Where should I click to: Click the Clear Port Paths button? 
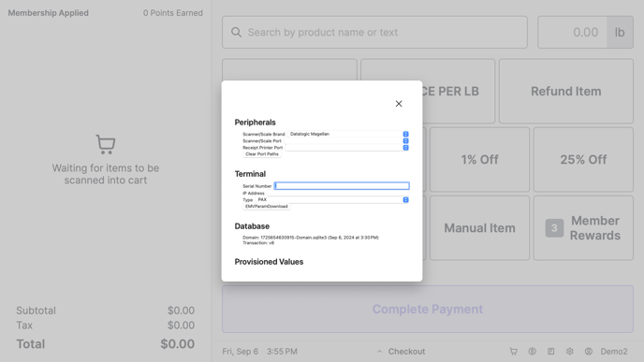tap(262, 154)
